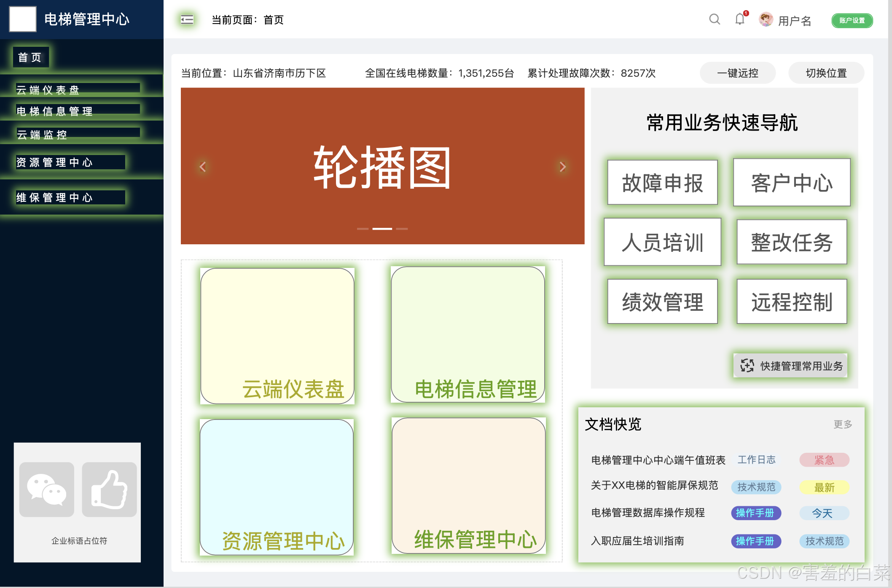
Task: Click icon beside 快捷管理常用业务
Action: click(747, 366)
